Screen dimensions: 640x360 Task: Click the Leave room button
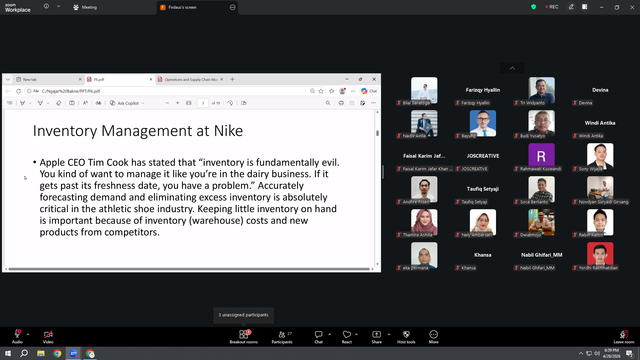(624, 336)
